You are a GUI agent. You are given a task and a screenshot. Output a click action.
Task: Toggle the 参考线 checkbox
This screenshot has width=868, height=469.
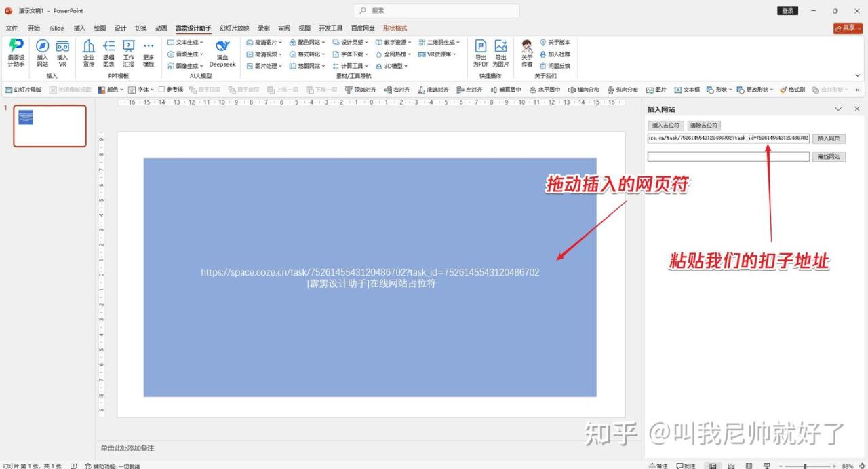162,90
